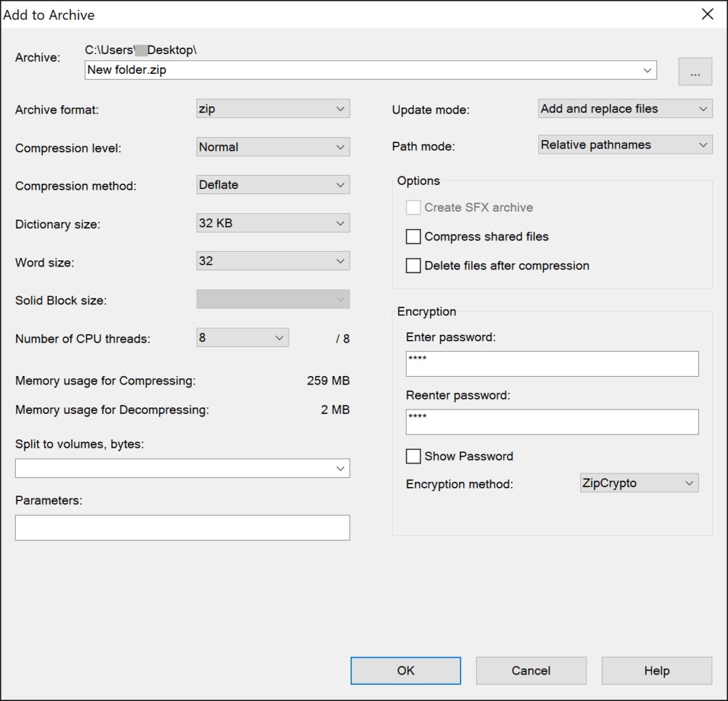Enable Delete files after compression
Screen dimensions: 728x701
pyautogui.click(x=413, y=265)
